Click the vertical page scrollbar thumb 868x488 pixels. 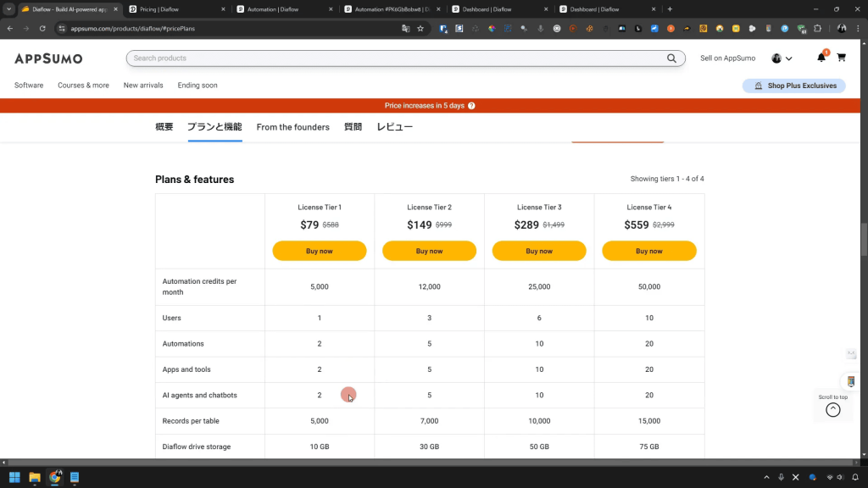864,239
